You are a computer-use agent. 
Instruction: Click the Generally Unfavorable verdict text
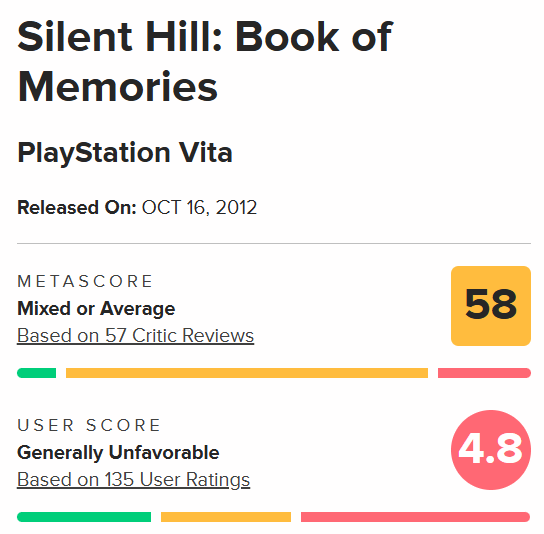pos(118,452)
